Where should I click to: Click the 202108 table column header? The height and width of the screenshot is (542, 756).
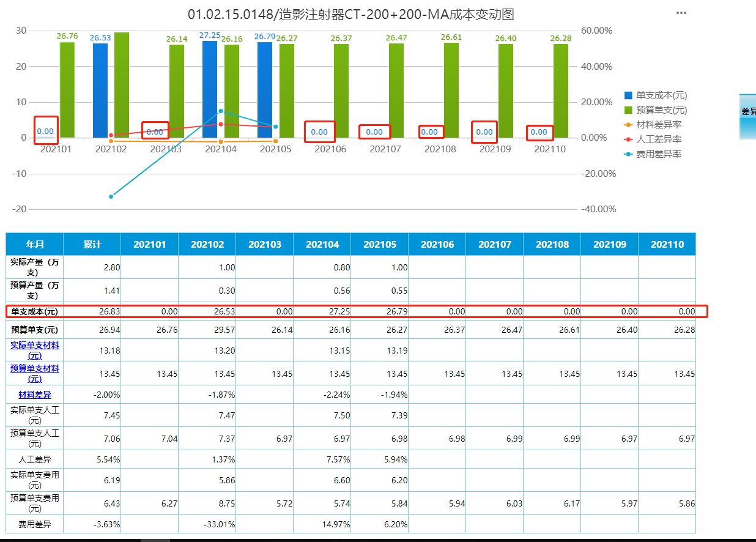tap(552, 244)
